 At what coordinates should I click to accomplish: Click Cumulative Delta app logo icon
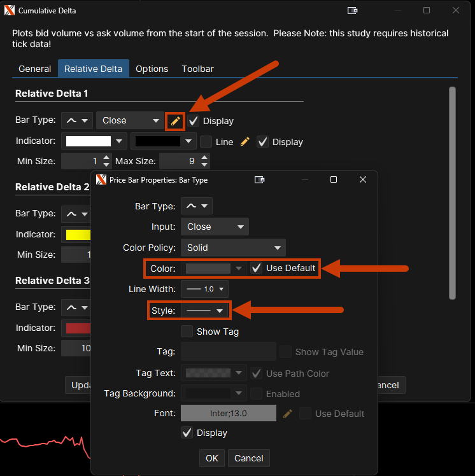[10, 10]
